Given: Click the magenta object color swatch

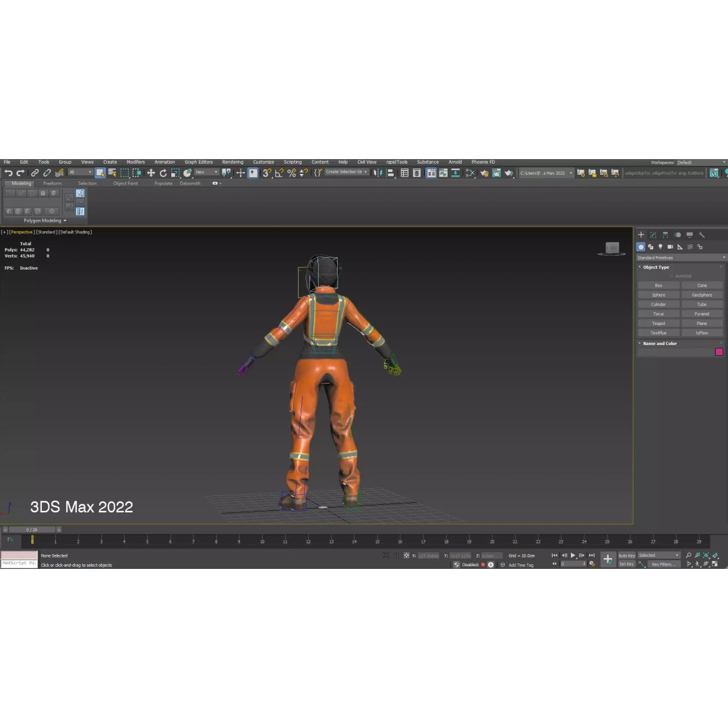Looking at the screenshot, I should [x=719, y=352].
